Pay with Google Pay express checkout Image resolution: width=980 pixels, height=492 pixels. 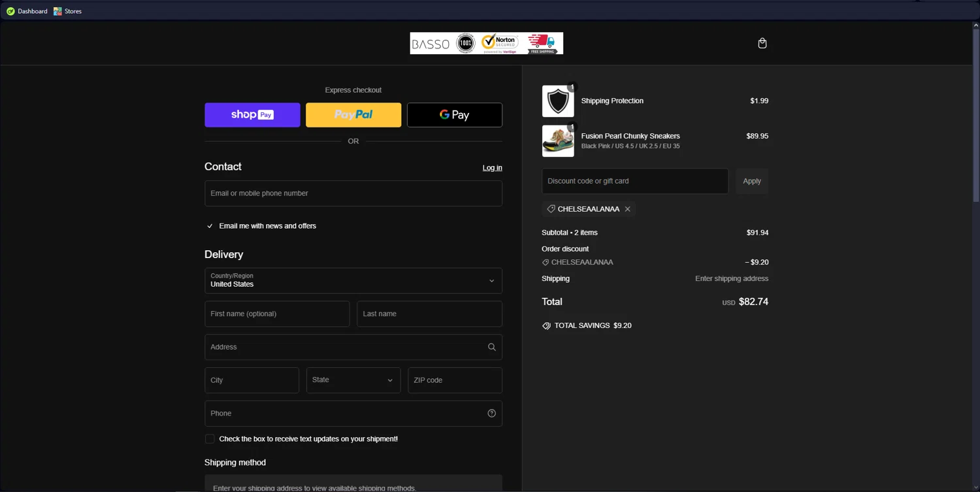[455, 115]
